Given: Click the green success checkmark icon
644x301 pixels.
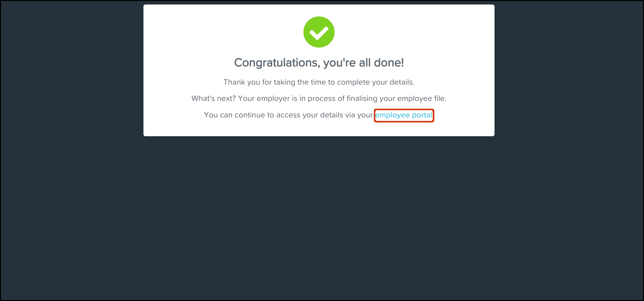Looking at the screenshot, I should click(x=319, y=32).
